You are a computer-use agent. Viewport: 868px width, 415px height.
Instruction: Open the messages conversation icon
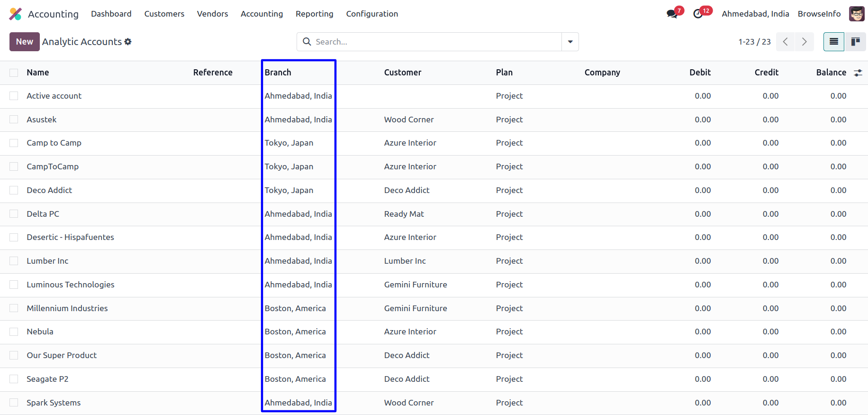672,14
